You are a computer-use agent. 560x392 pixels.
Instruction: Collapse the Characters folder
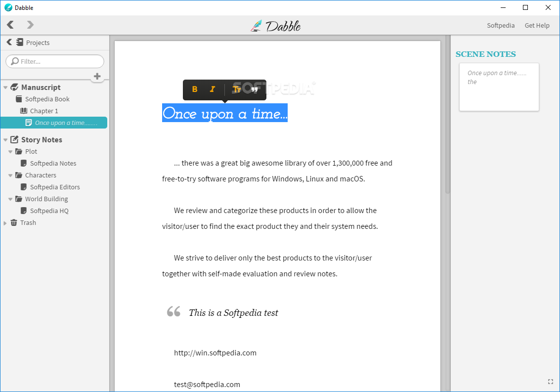tap(10, 175)
